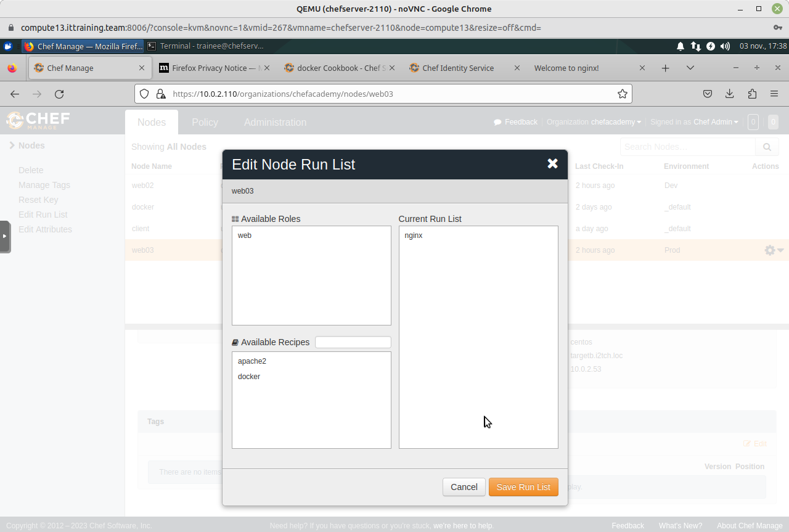This screenshot has width=789, height=532.
Task: Click the network connection tray icon
Action: pos(695,46)
